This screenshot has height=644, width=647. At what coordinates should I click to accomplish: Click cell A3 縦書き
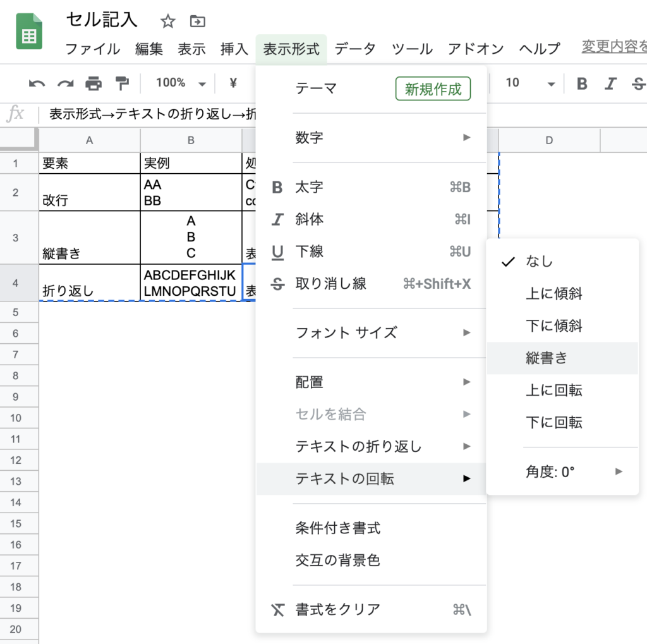coord(90,238)
